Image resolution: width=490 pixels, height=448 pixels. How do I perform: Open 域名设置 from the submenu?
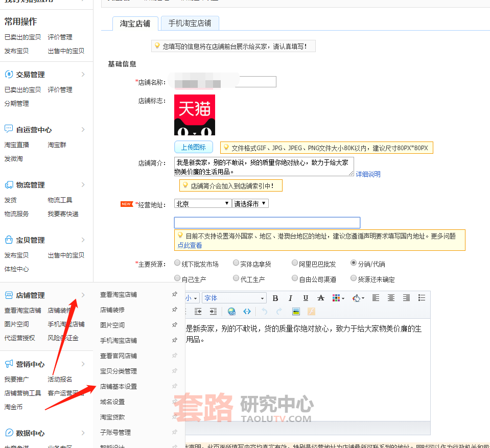pos(112,402)
